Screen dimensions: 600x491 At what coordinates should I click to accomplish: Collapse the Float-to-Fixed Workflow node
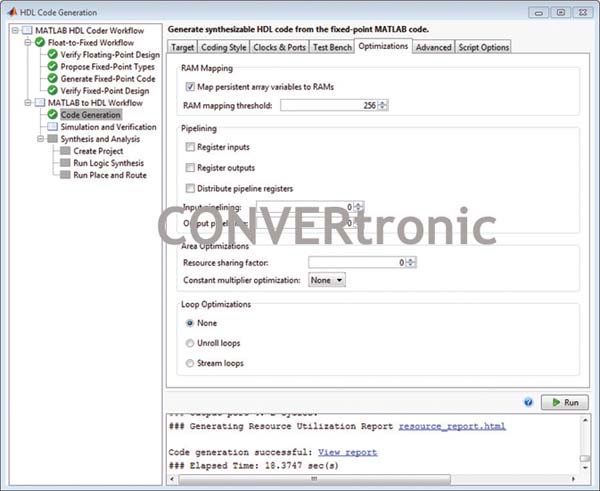pos(28,42)
